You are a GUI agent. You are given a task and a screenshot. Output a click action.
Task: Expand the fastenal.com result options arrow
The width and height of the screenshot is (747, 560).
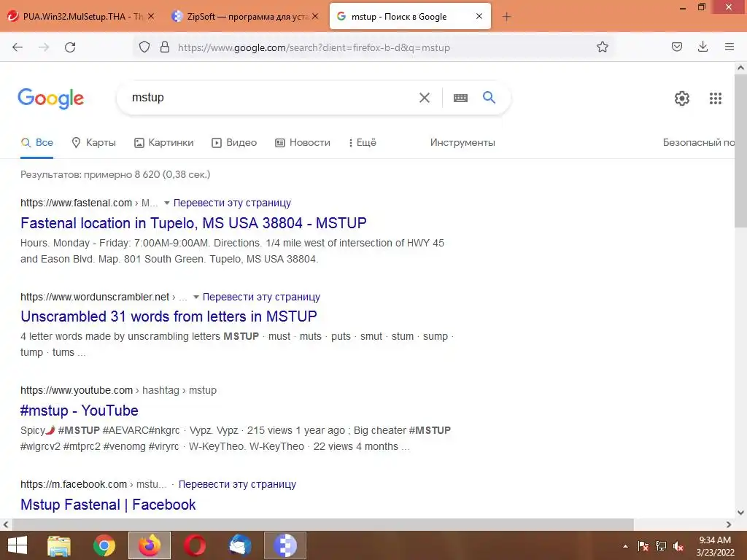167,203
